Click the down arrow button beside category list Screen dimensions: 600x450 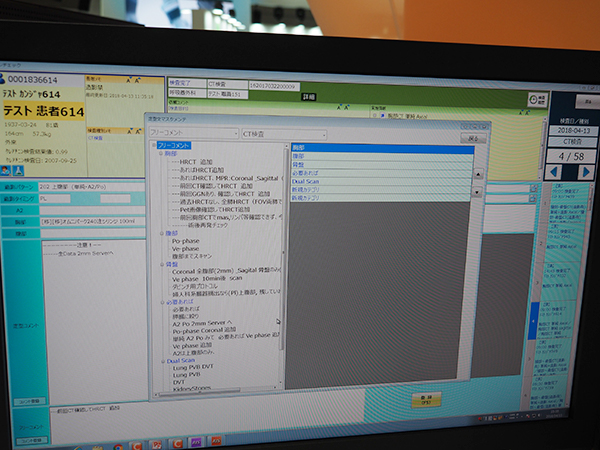(x=478, y=190)
